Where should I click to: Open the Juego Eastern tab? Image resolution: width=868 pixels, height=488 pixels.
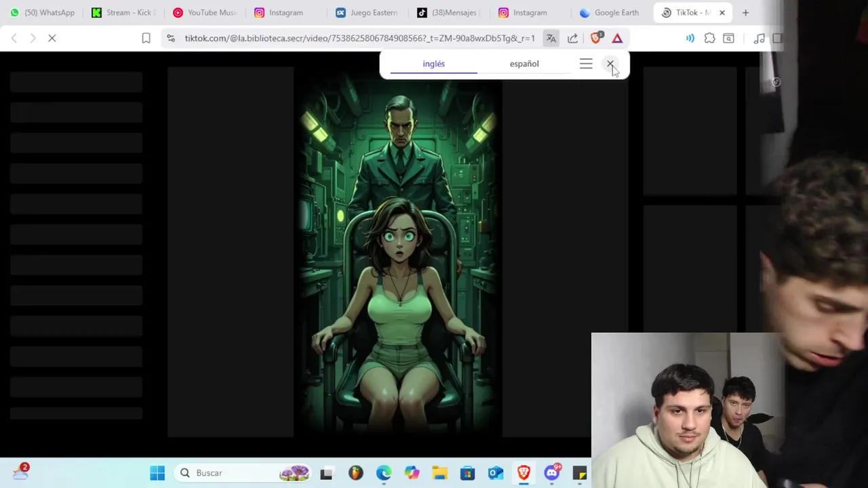pos(368,12)
